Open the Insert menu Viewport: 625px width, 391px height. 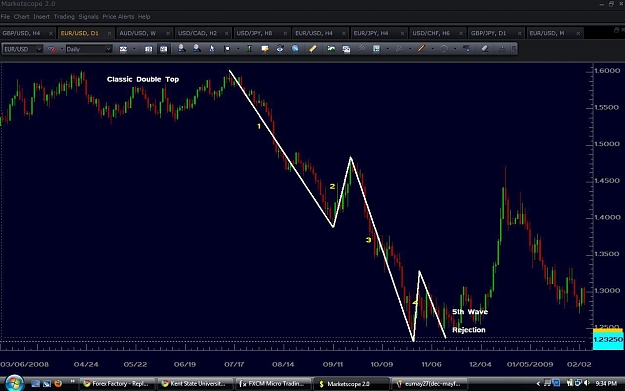tap(41, 17)
